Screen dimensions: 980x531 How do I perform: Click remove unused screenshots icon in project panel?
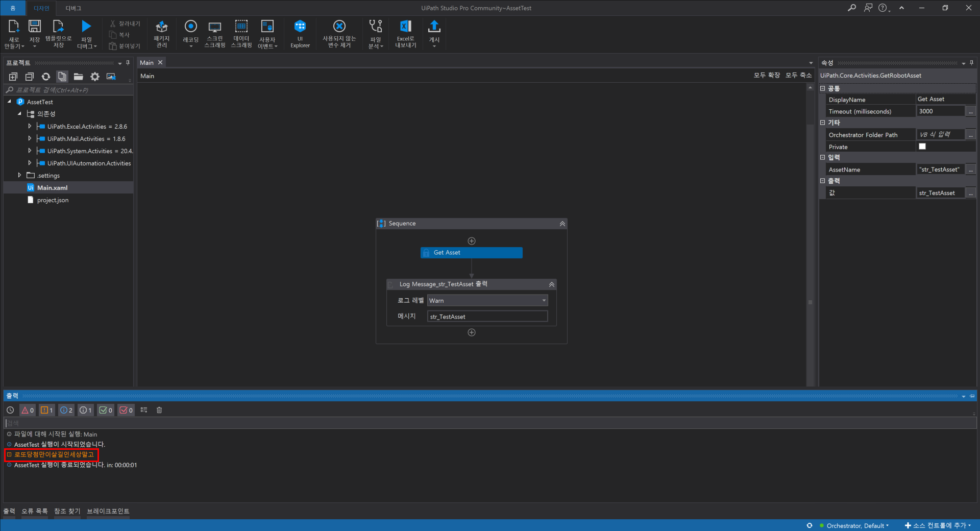point(111,77)
